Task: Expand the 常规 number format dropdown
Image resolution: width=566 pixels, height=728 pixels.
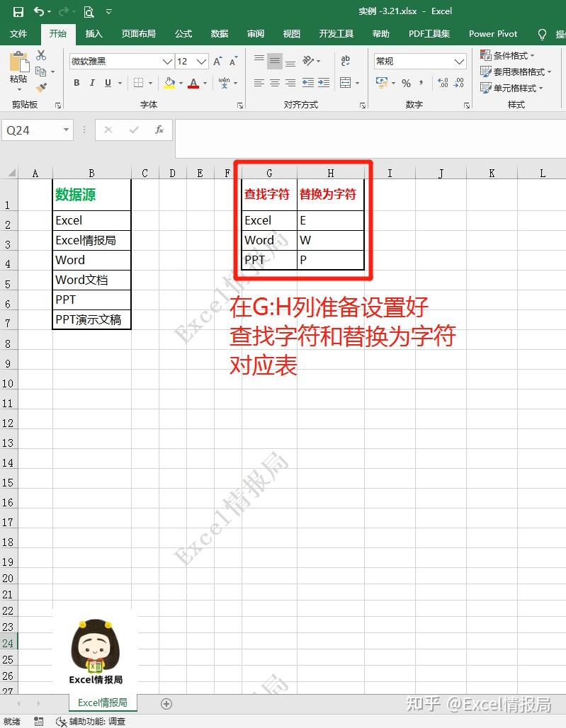Action: 459,62
